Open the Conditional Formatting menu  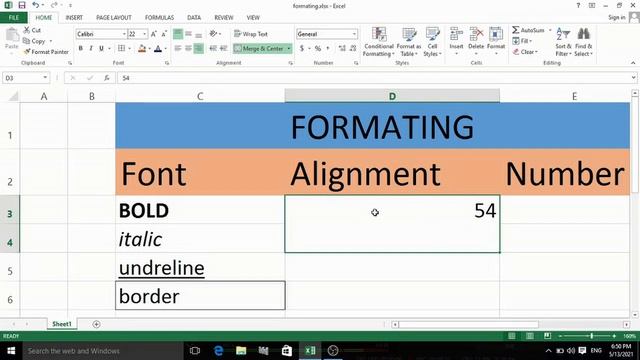click(379, 42)
